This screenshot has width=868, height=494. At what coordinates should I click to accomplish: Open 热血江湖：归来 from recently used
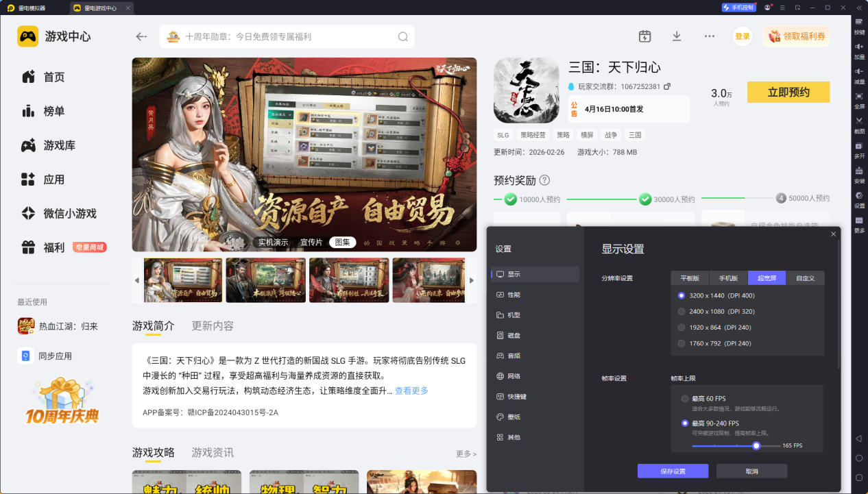click(x=58, y=326)
